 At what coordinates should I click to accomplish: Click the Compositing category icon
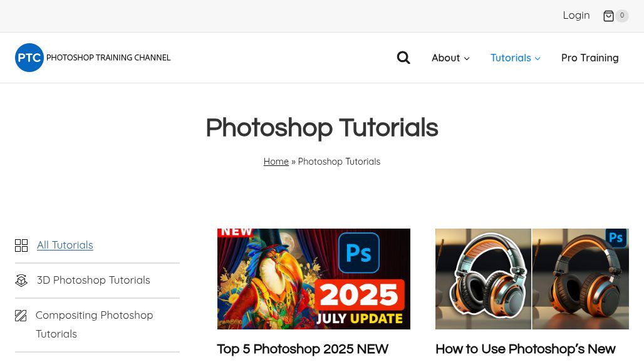[x=21, y=316]
